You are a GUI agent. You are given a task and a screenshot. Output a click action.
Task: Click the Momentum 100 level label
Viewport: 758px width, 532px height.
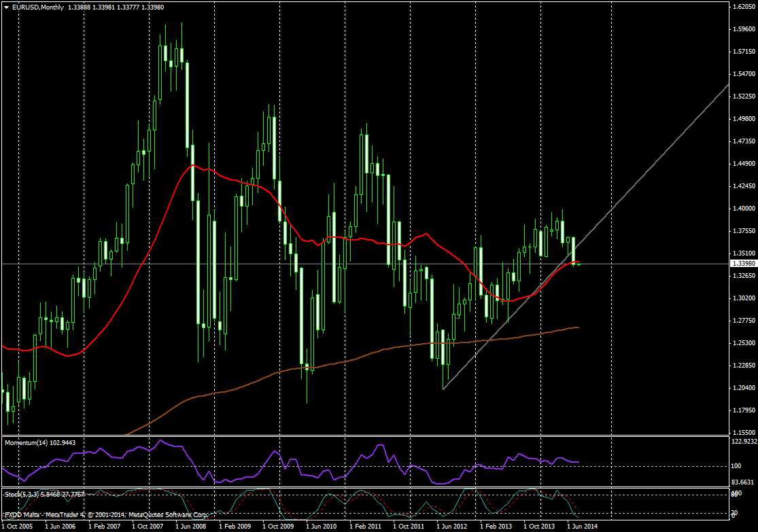point(736,466)
